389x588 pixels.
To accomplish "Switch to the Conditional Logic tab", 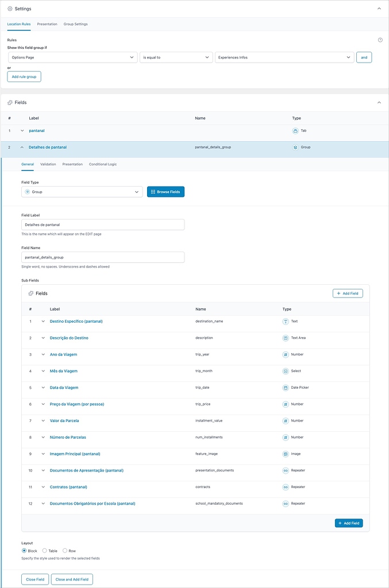I will pos(102,164).
